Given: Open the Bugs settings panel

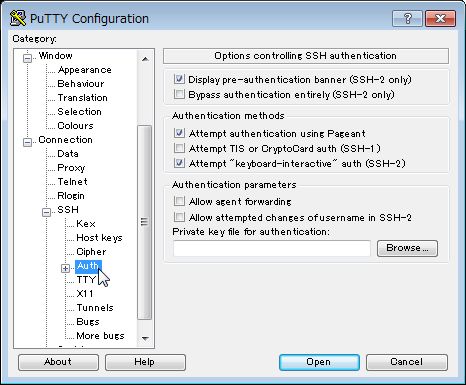Looking at the screenshot, I should 88,322.
